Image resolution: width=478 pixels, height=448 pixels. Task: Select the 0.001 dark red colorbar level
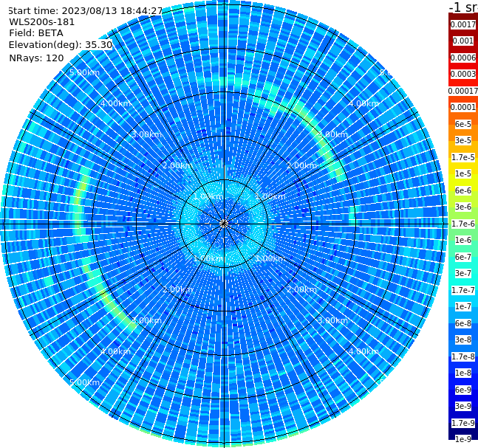(462, 41)
